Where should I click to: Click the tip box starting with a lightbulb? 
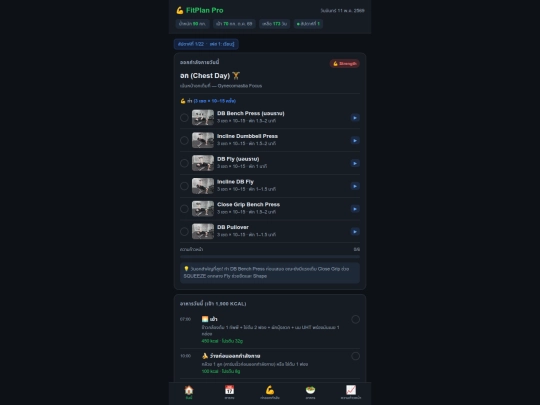coord(270,272)
